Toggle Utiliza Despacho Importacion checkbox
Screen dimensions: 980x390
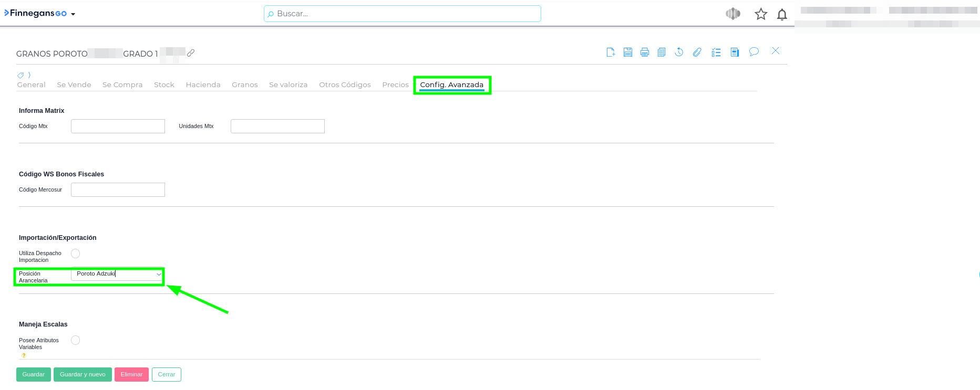pyautogui.click(x=76, y=254)
